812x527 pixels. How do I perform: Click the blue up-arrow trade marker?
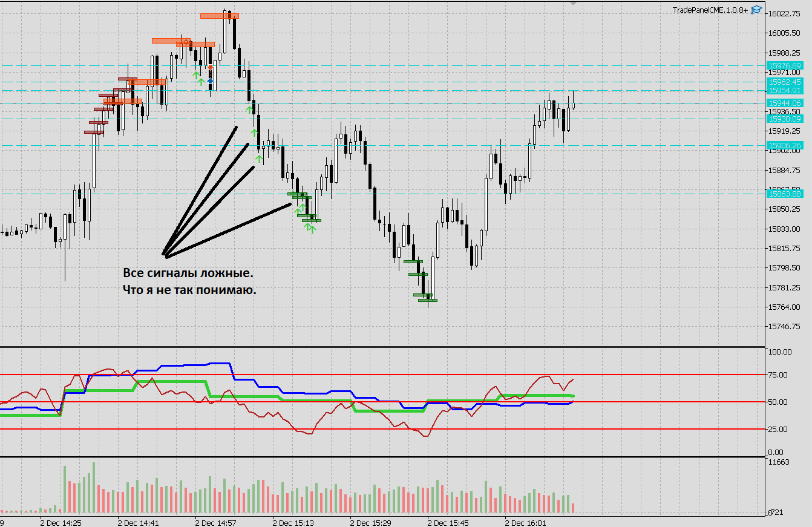(210, 80)
